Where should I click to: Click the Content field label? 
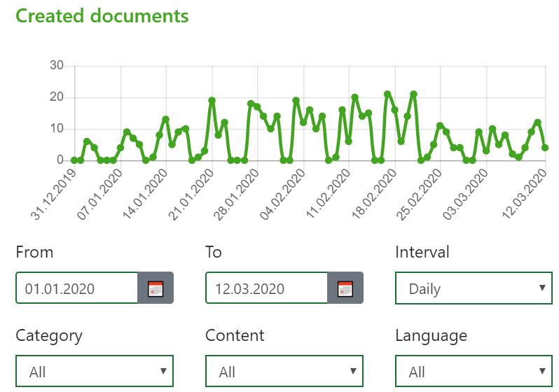235,335
